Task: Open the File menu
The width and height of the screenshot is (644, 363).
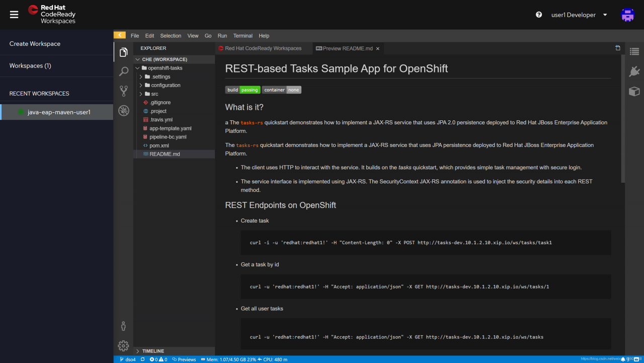Action: [x=135, y=36]
